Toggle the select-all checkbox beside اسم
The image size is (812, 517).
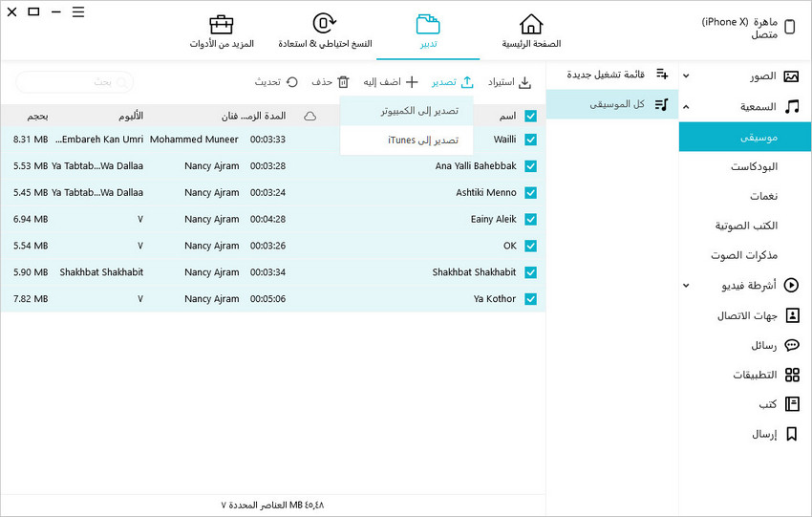click(x=530, y=116)
